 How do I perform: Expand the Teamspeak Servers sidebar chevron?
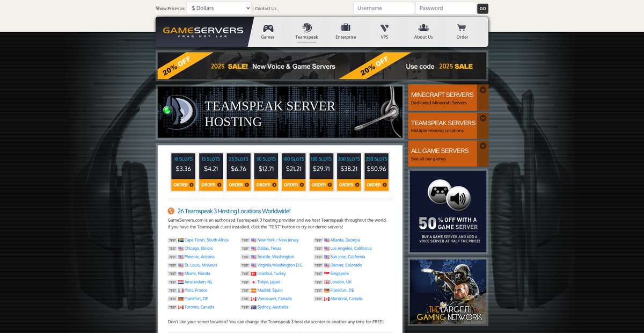pyautogui.click(x=483, y=118)
